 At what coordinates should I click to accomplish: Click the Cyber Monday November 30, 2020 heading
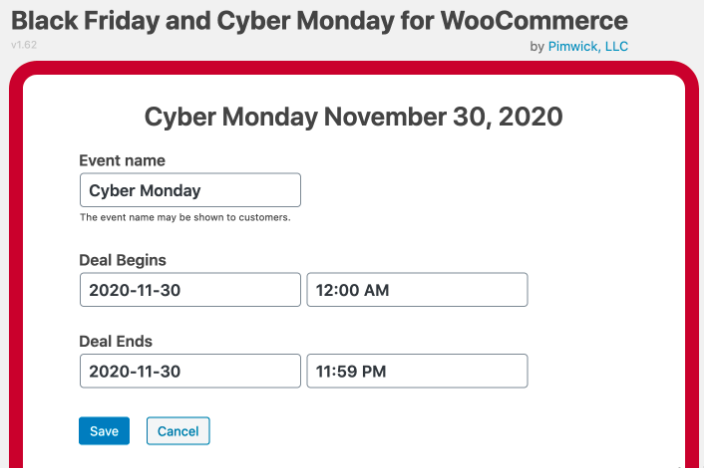[353, 117]
